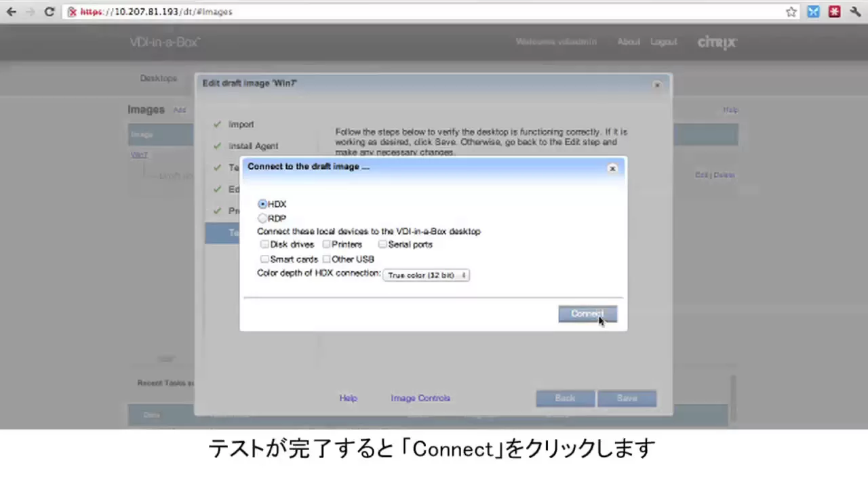The height and width of the screenshot is (488, 868).
Task: Open the Win7 image link in table
Action: 139,155
